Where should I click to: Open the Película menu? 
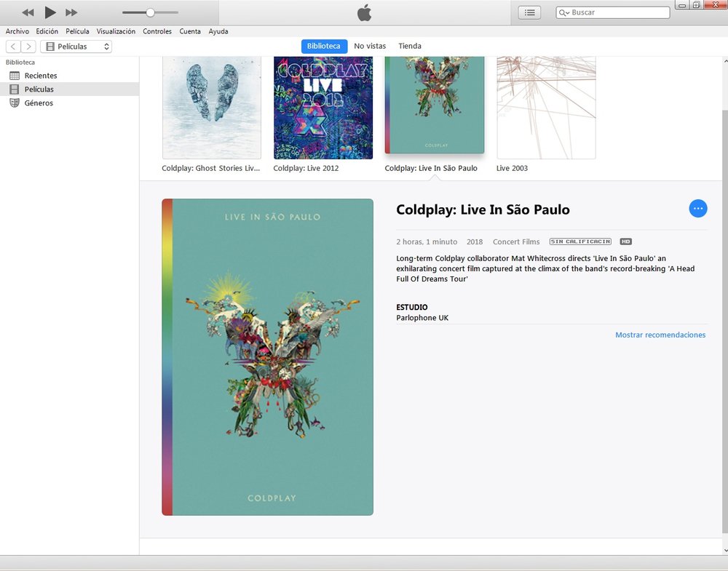click(x=77, y=31)
